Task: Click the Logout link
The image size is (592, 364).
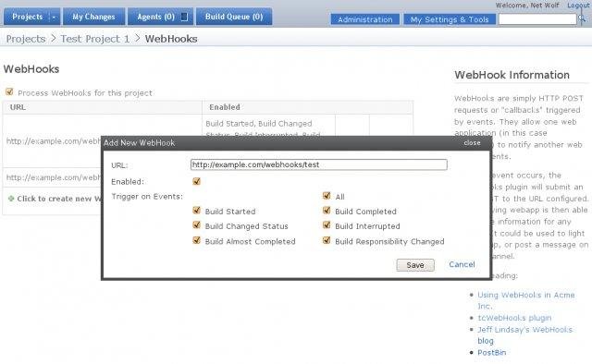Action: pyautogui.click(x=578, y=6)
